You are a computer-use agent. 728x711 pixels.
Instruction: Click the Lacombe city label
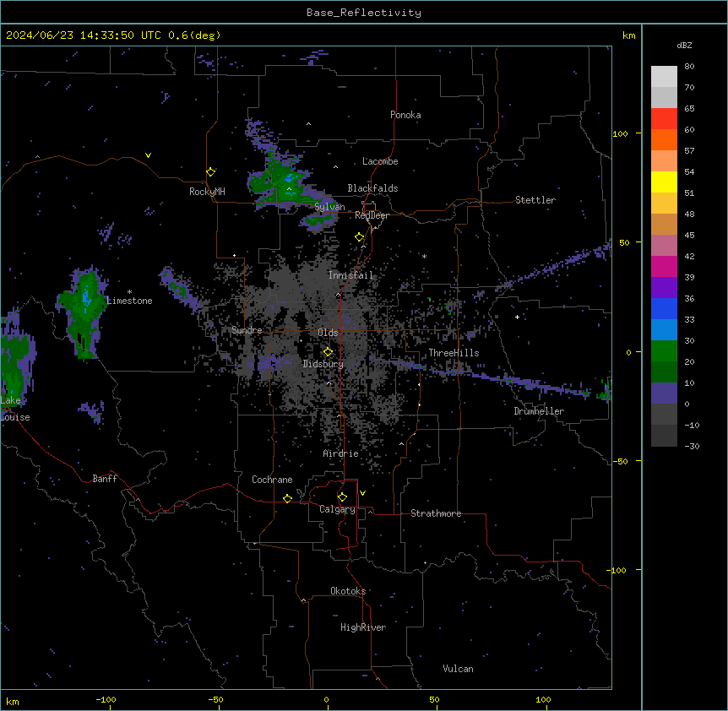click(x=380, y=161)
